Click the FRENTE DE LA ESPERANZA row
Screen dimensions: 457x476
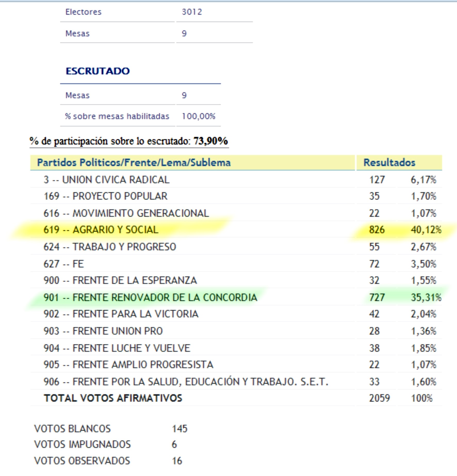[120, 280]
